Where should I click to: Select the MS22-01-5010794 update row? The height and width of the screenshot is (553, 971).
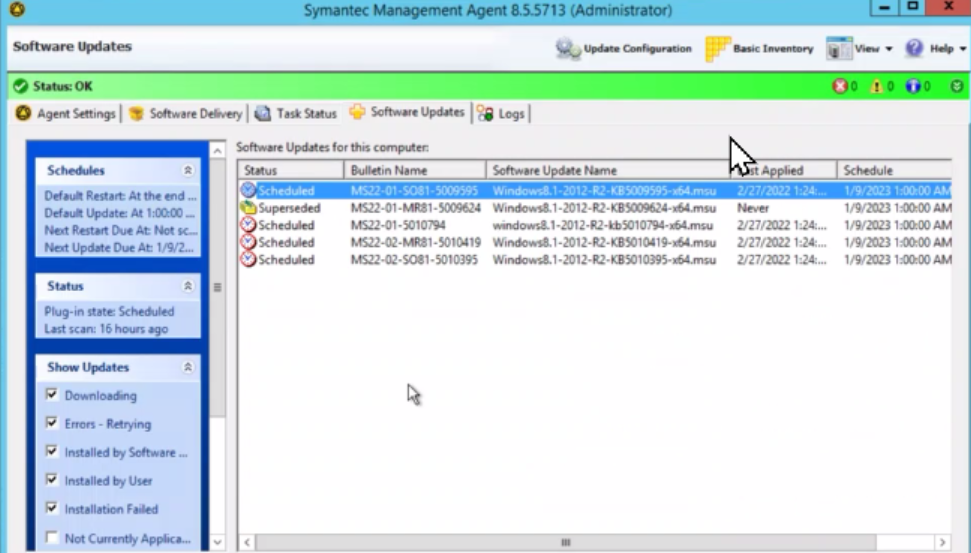click(x=398, y=225)
